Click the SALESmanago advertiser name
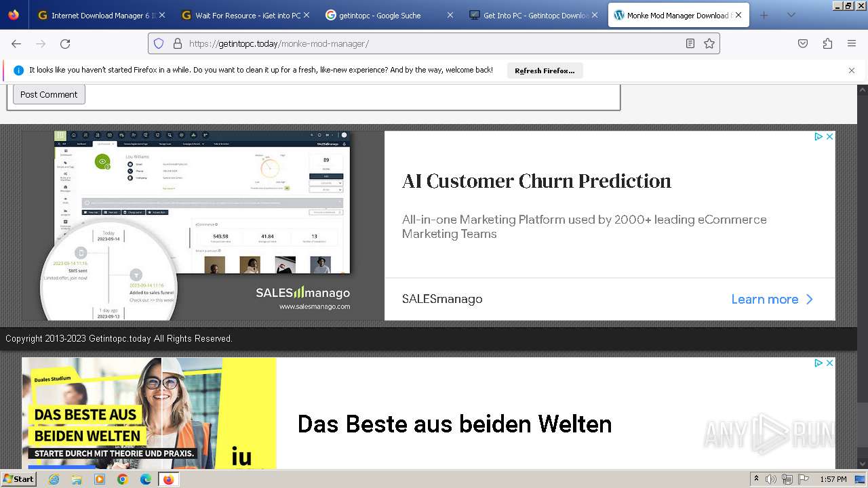 point(442,299)
